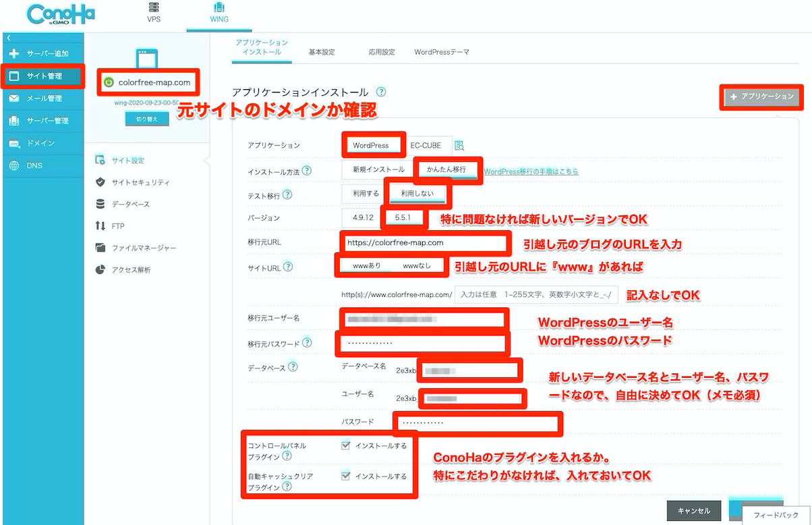Click the サイトセキュリティ shield icon
This screenshot has width=812, height=525.
point(100,182)
